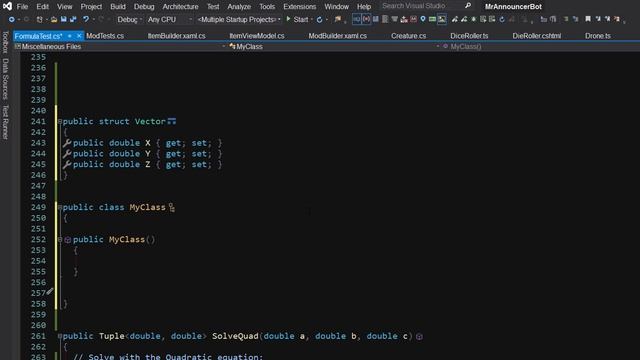This screenshot has width=640, height=360.
Task: Open the Help menu
Action: pos(364,7)
